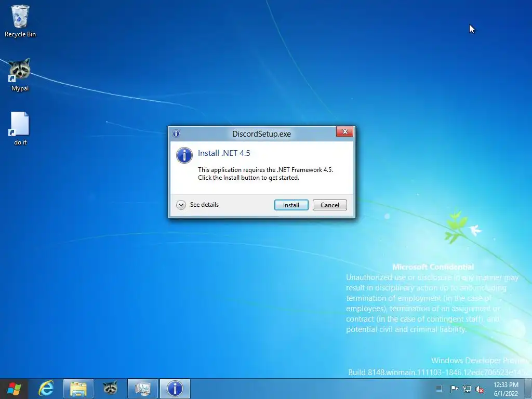
Task: Click the muted volume tray icon
Action: tap(480, 389)
